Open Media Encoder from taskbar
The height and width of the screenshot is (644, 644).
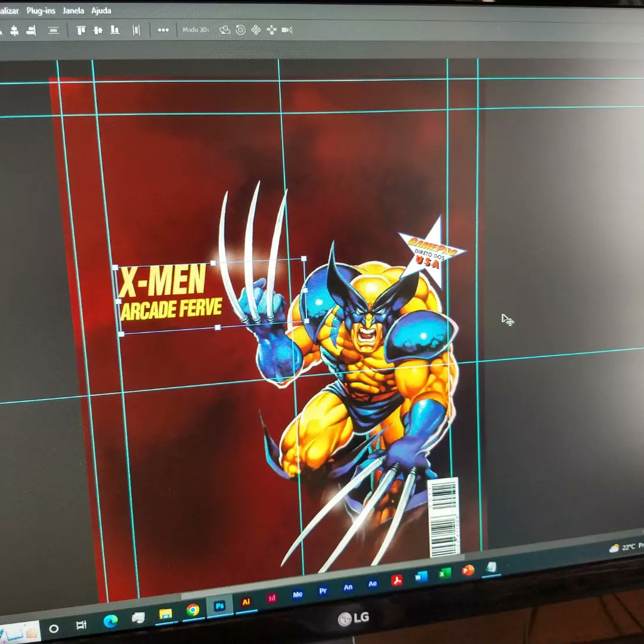298,595
